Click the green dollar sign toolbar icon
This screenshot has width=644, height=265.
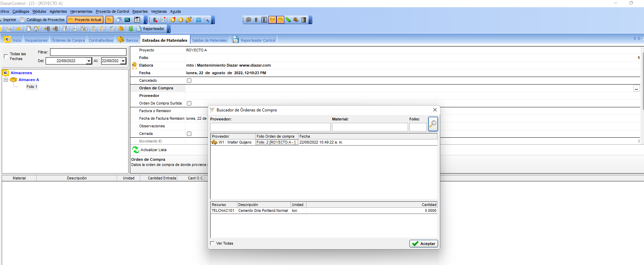(x=131, y=29)
